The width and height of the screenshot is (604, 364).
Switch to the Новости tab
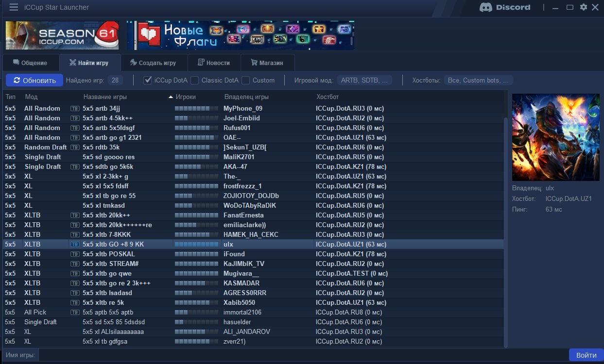click(x=214, y=63)
